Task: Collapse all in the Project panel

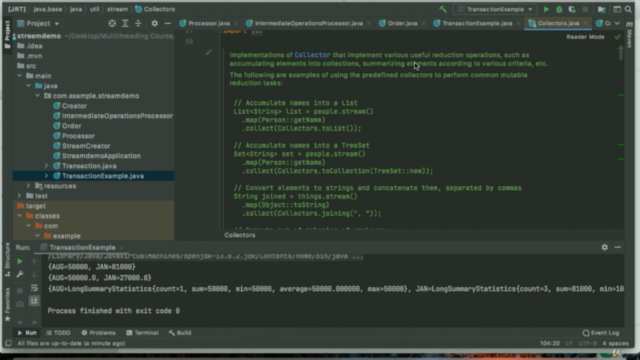Action: coord(138,23)
